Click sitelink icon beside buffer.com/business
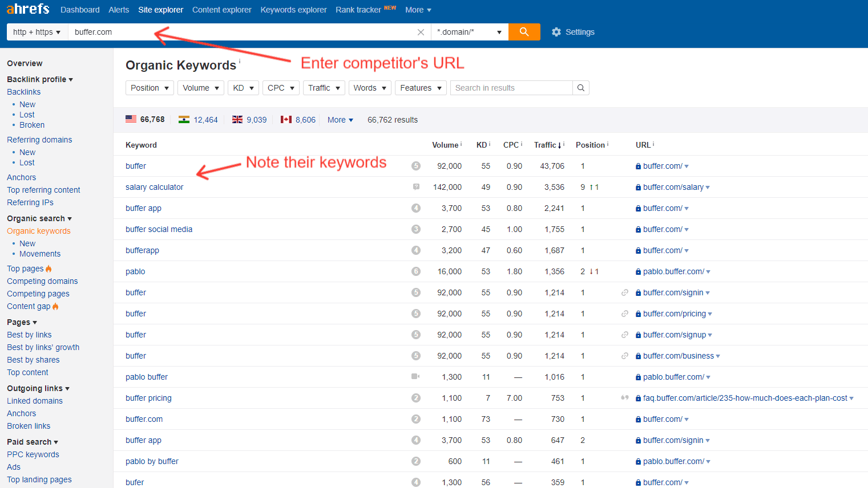Image resolution: width=868 pixels, height=488 pixels. pyautogui.click(x=625, y=356)
